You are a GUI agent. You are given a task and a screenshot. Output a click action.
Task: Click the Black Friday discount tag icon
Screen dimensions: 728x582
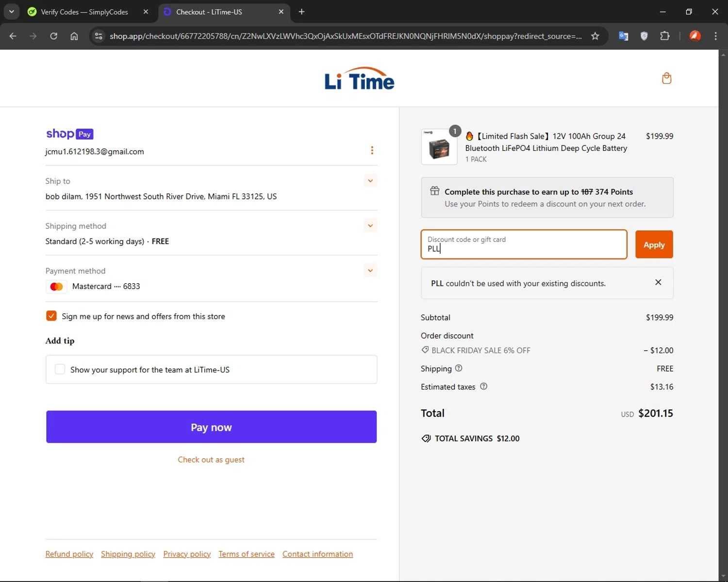[x=425, y=350]
